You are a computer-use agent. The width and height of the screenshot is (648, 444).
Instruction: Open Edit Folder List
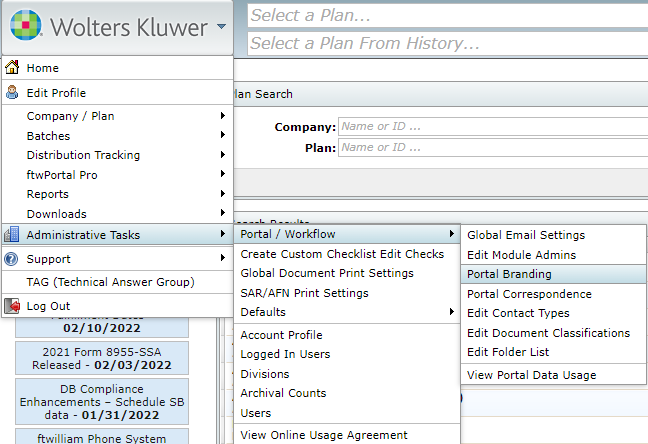click(553, 352)
